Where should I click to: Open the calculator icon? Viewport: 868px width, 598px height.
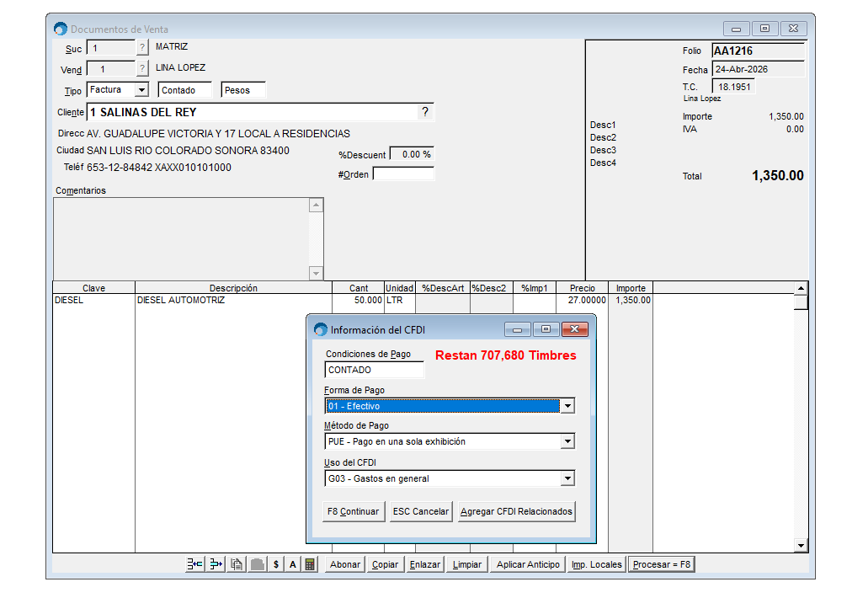click(x=310, y=564)
